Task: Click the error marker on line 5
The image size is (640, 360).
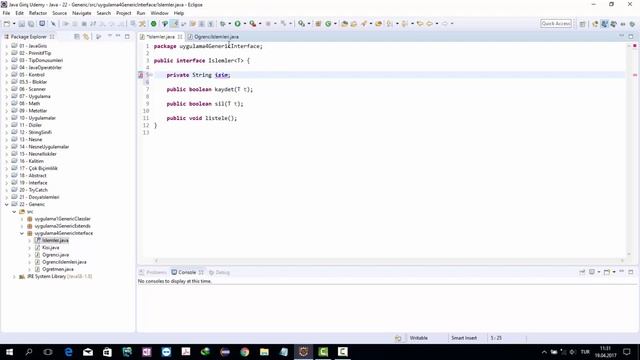Action: (140, 75)
